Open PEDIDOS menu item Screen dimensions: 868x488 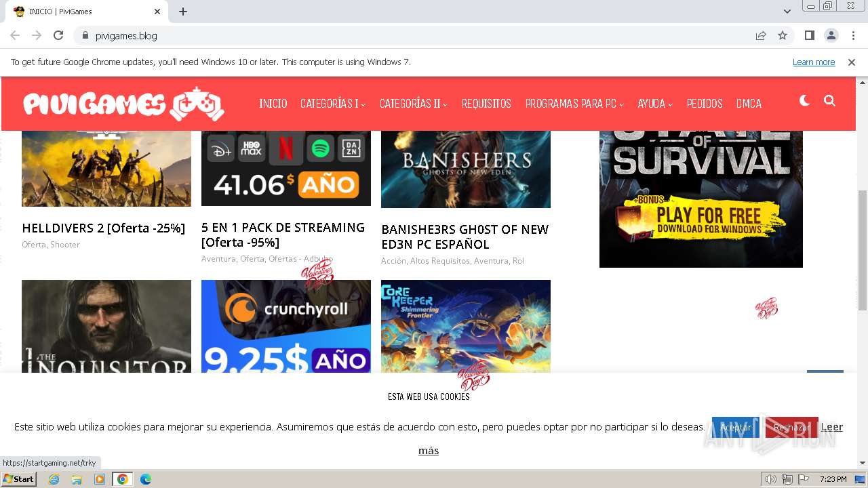coord(705,104)
